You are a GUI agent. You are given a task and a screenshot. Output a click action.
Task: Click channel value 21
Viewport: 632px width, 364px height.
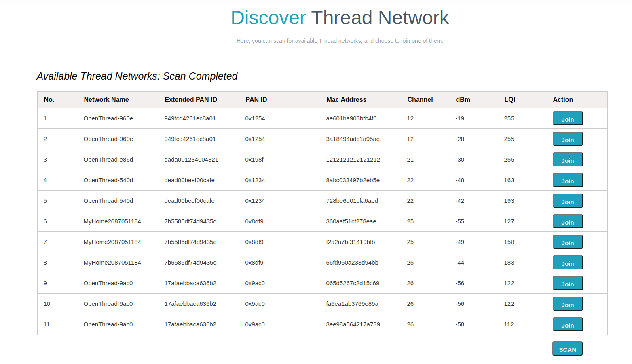(x=410, y=160)
